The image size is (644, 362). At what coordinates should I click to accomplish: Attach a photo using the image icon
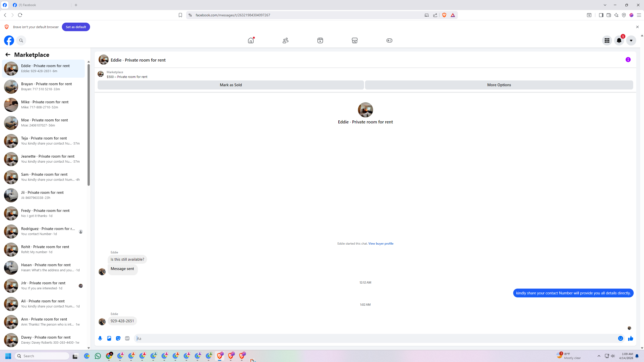(x=109, y=338)
